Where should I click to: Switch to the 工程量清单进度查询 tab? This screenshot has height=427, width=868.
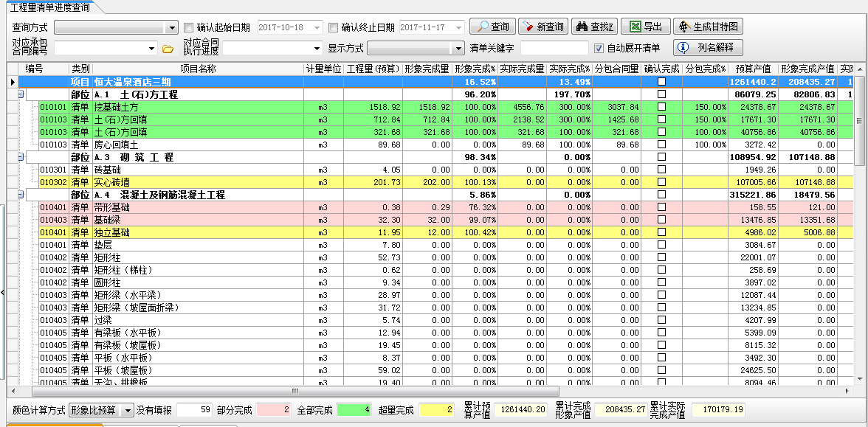pyautogui.click(x=48, y=6)
